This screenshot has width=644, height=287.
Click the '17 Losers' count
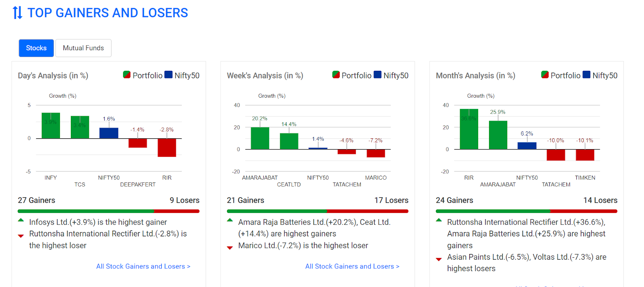point(392,200)
